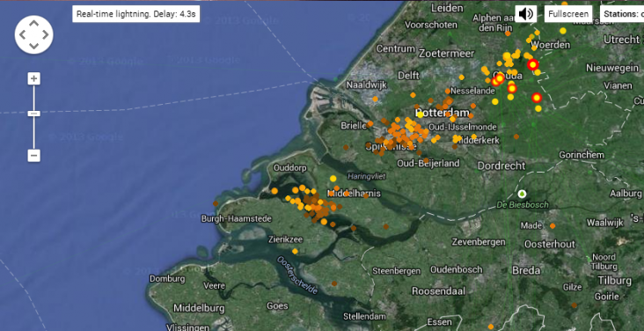The height and width of the screenshot is (331, 644).
Task: Pan the map left with the left arrow
Action: (23, 34)
